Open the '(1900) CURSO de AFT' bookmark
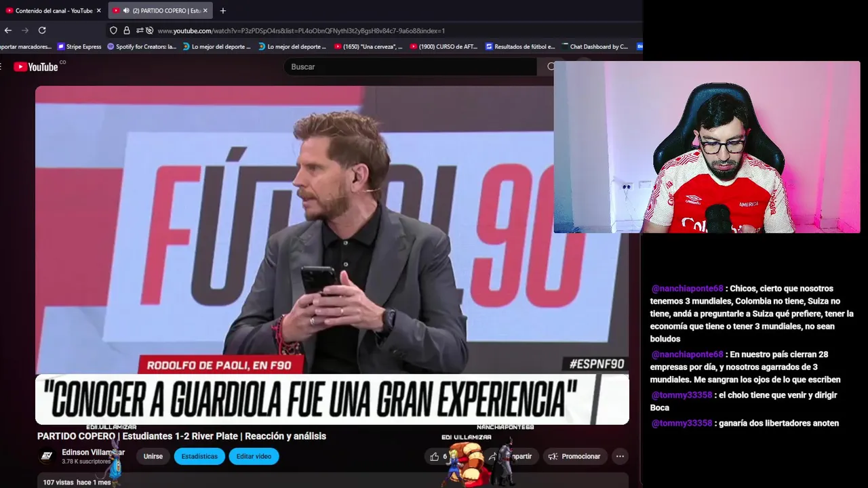 tap(444, 47)
